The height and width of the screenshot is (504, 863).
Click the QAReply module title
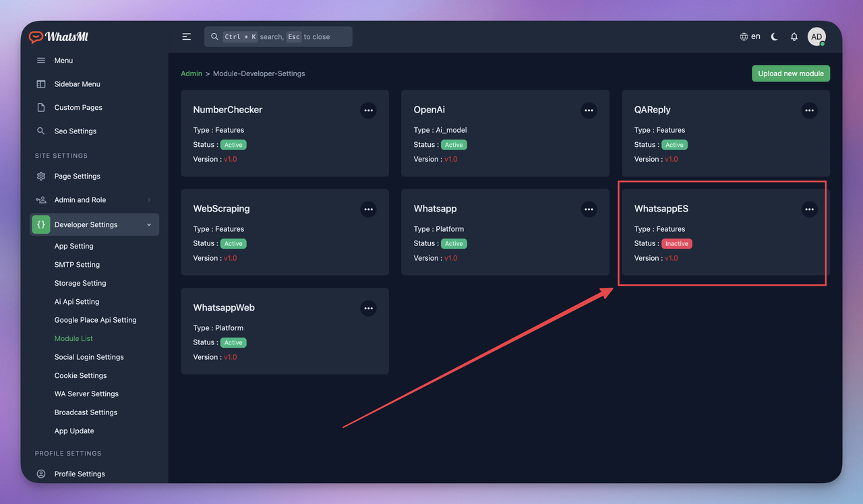click(653, 110)
